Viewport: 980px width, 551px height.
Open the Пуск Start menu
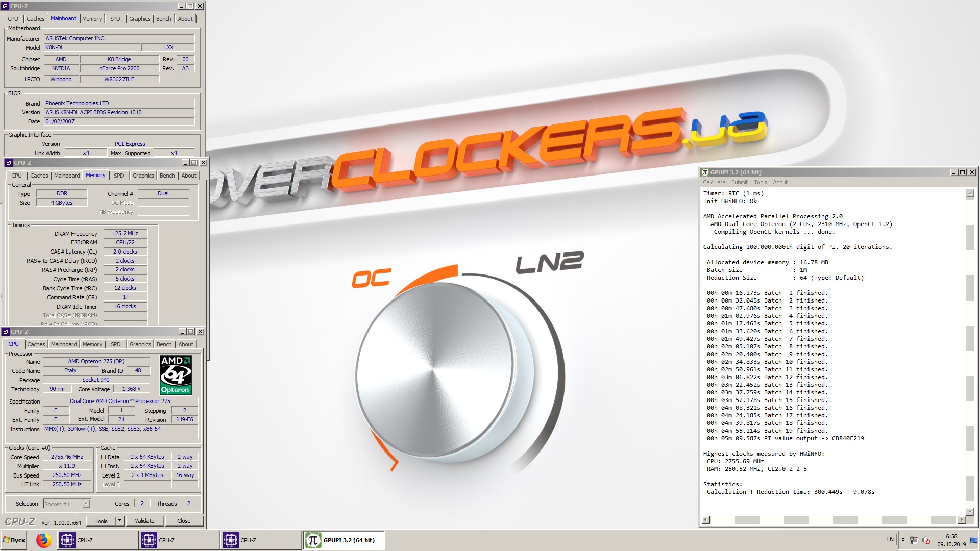point(14,540)
